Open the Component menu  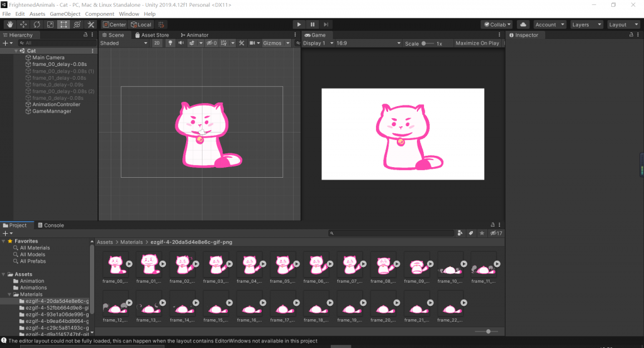click(x=99, y=14)
